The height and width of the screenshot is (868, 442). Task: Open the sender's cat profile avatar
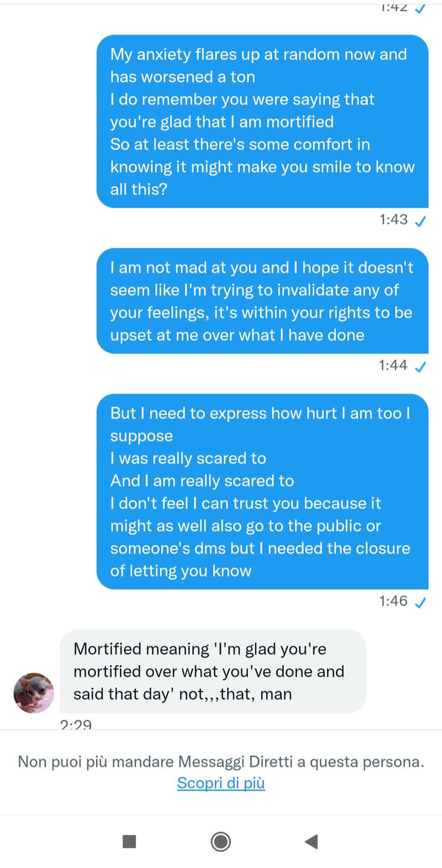[x=34, y=693]
